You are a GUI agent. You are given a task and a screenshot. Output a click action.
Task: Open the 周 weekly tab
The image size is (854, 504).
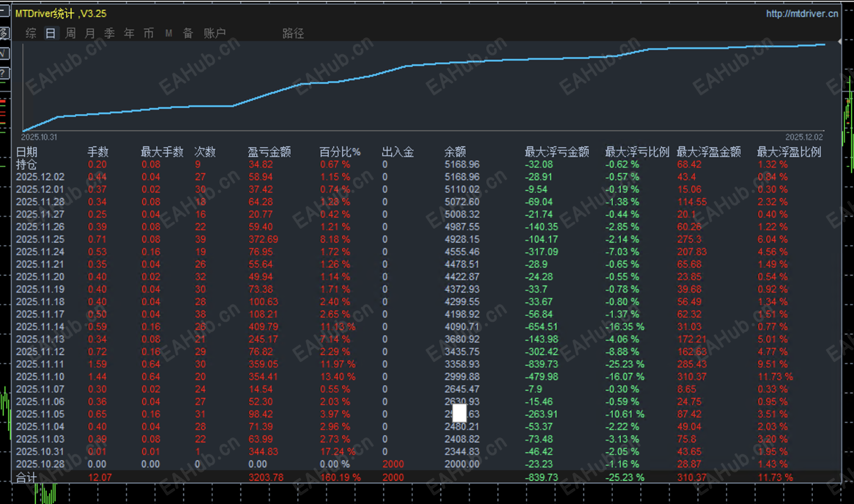(x=70, y=33)
